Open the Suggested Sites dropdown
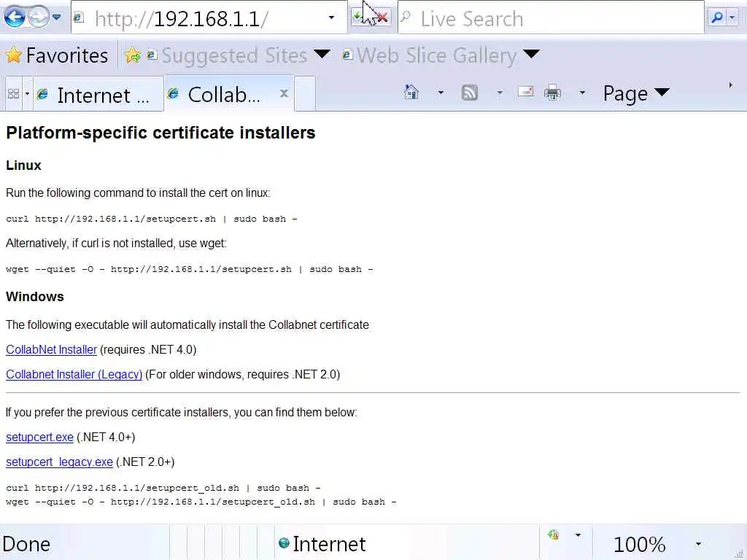The image size is (747, 560). pyautogui.click(x=322, y=54)
